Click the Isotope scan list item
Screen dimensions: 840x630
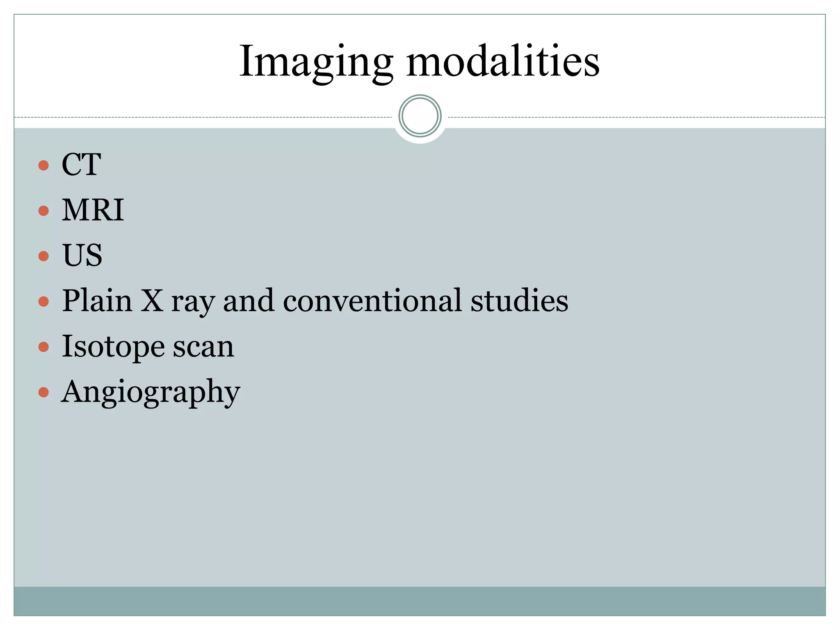pos(148,346)
